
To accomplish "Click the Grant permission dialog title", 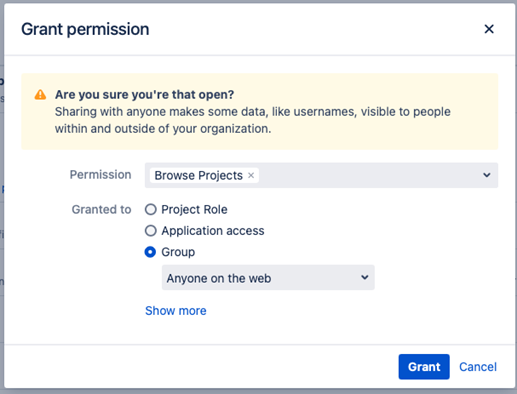I will tap(85, 29).
